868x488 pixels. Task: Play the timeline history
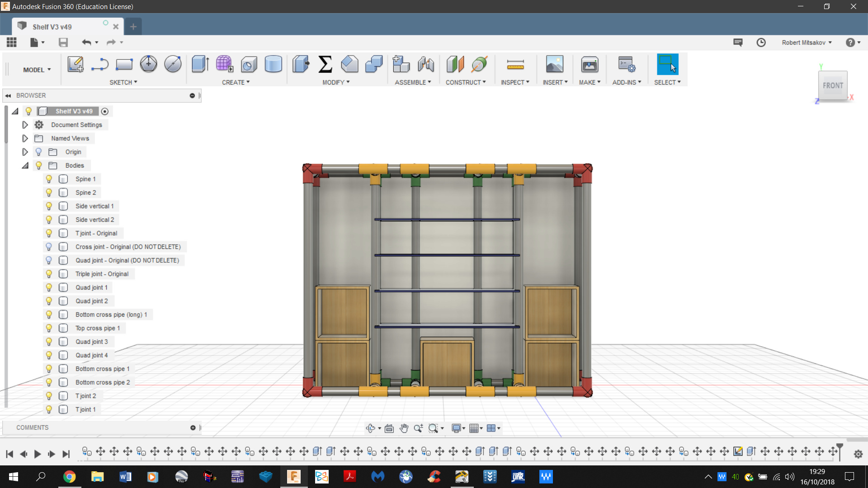point(38,454)
